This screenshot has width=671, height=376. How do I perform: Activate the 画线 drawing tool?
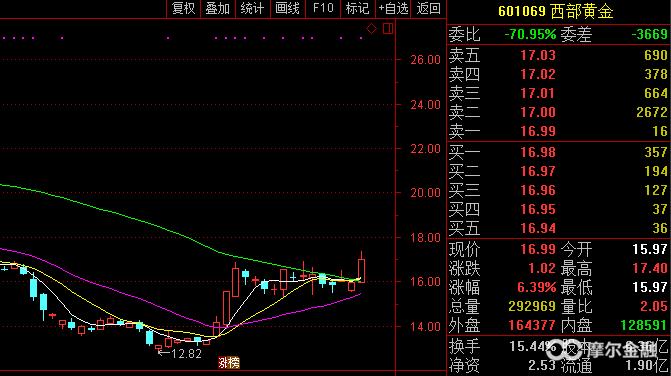pos(288,9)
